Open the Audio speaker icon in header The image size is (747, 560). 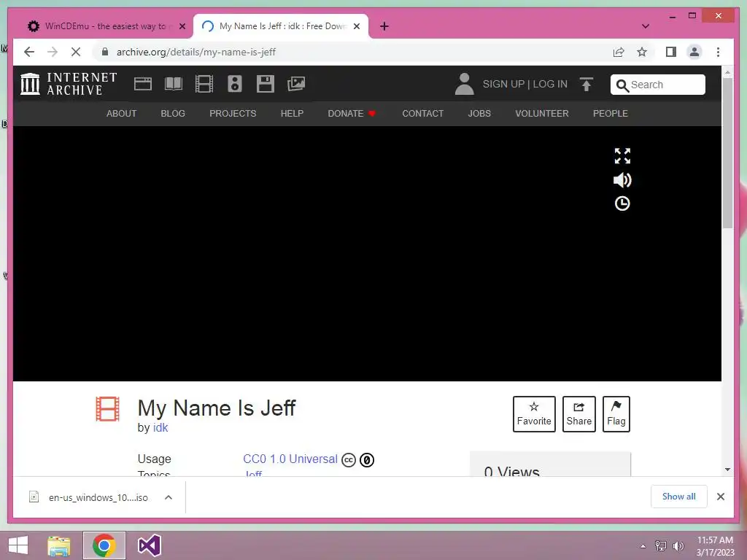tap(234, 84)
